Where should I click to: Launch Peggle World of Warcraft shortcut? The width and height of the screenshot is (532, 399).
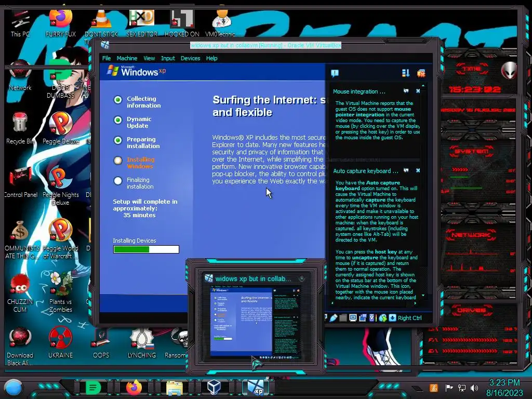click(60, 239)
